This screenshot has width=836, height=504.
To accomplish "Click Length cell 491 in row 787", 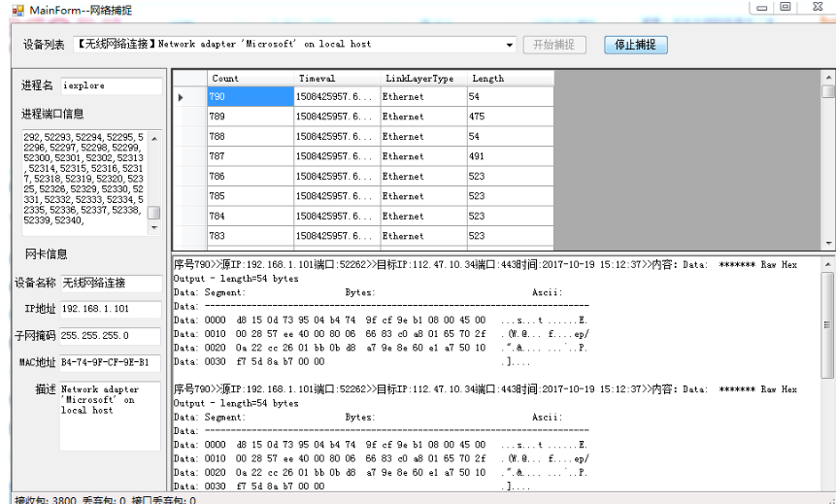I will pos(510,156).
